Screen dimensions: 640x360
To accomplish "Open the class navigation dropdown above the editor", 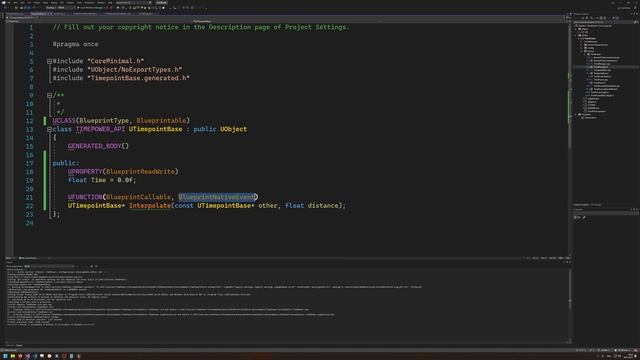I will pos(286,21).
